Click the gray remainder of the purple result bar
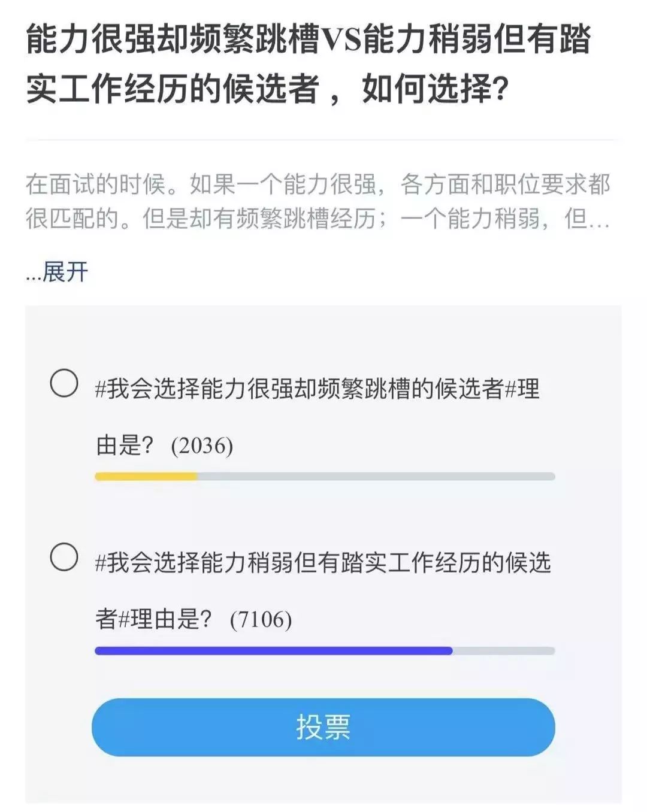 504,651
